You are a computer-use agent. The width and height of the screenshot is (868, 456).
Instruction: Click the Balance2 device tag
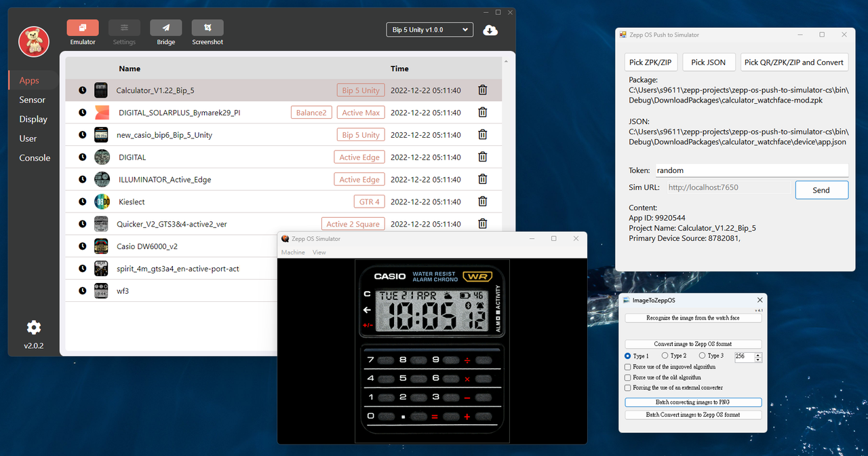click(x=311, y=113)
